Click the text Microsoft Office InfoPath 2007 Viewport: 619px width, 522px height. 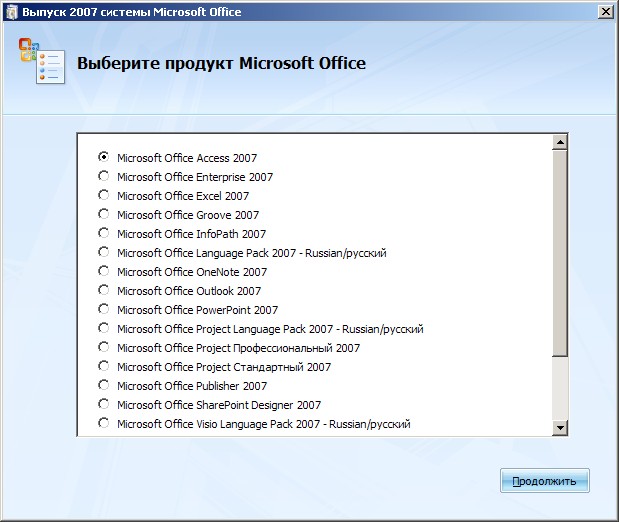191,234
